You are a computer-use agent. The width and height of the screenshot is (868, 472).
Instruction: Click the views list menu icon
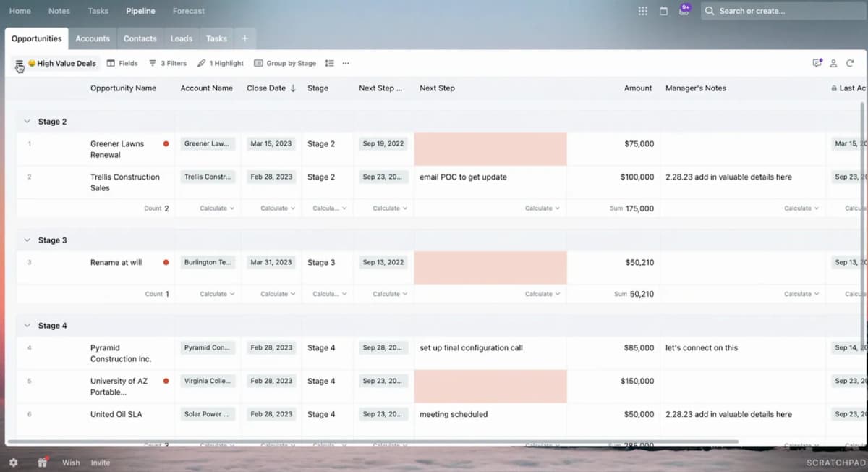(x=20, y=64)
